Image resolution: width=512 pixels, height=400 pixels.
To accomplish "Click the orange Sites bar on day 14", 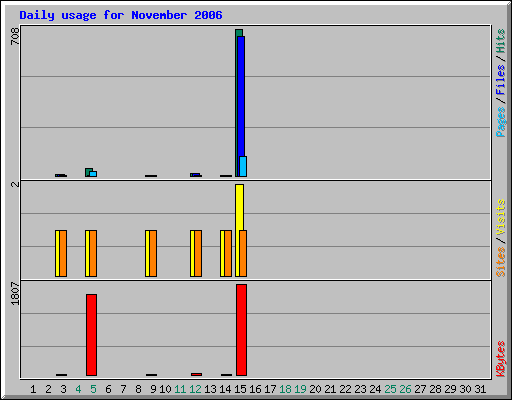I will coord(228,253).
